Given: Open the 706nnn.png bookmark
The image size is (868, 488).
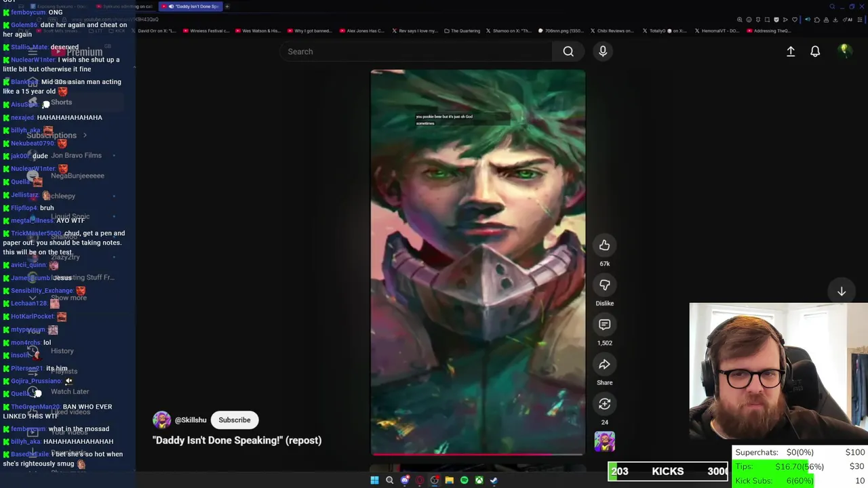Looking at the screenshot, I should coord(561,30).
